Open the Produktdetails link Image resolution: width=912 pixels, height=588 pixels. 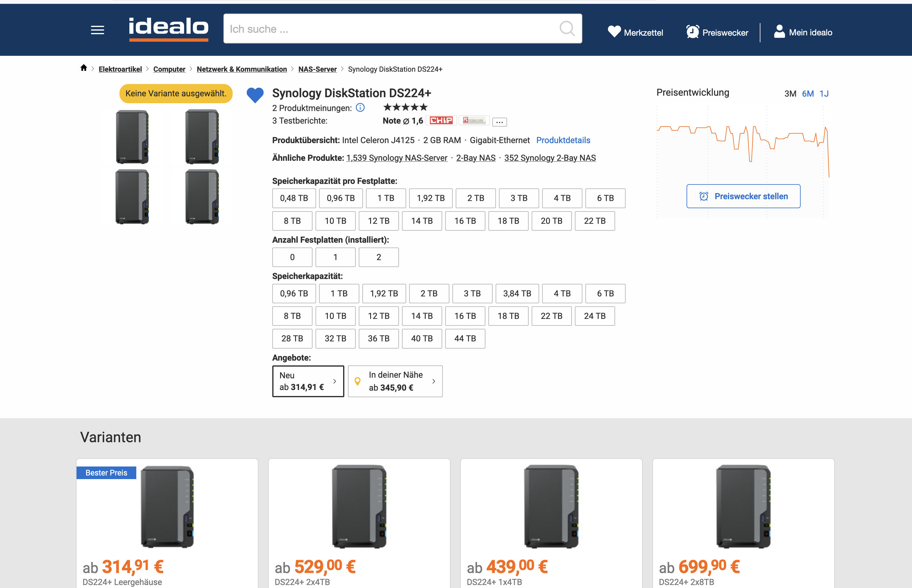(563, 140)
